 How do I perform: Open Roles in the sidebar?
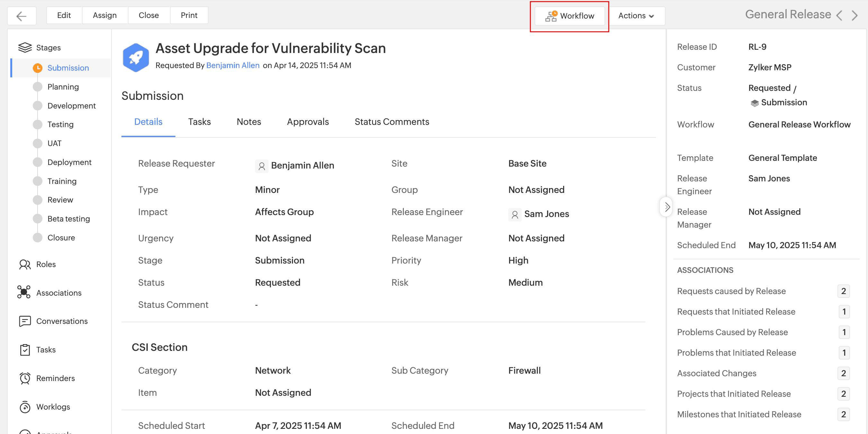(46, 264)
